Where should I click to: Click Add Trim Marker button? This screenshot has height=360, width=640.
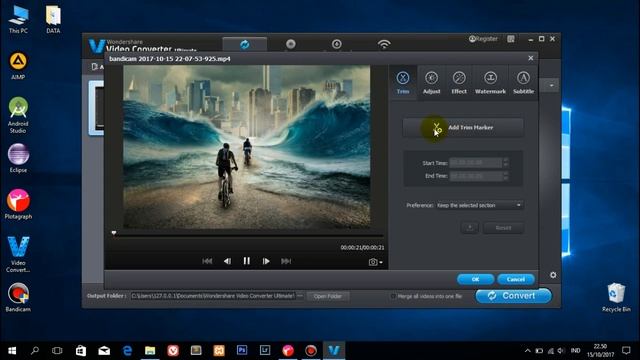tap(463, 127)
